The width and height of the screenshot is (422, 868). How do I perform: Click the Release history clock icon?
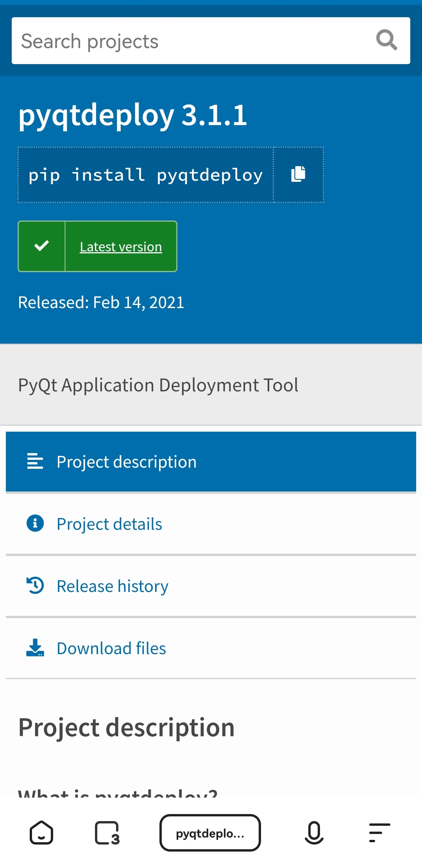click(35, 585)
